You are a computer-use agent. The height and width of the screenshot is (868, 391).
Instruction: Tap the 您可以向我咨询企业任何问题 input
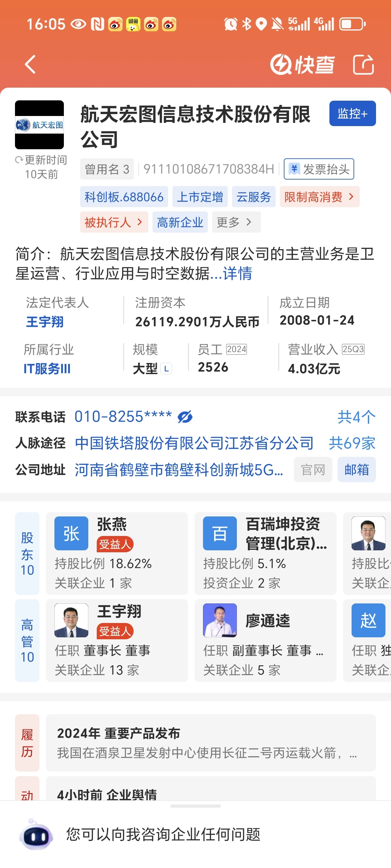tap(163, 835)
